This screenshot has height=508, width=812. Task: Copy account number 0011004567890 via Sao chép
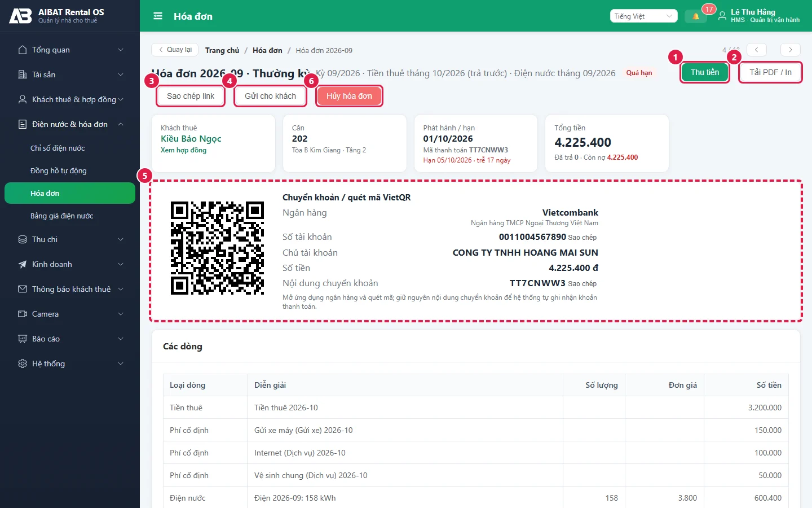pyautogui.click(x=582, y=238)
